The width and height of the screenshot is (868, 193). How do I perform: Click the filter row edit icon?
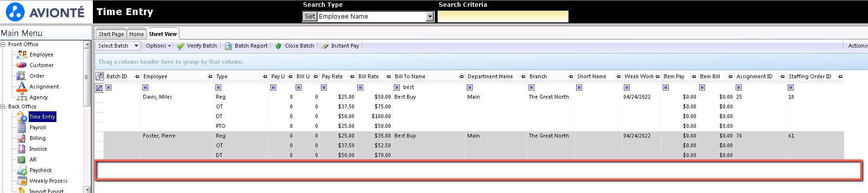(99, 88)
